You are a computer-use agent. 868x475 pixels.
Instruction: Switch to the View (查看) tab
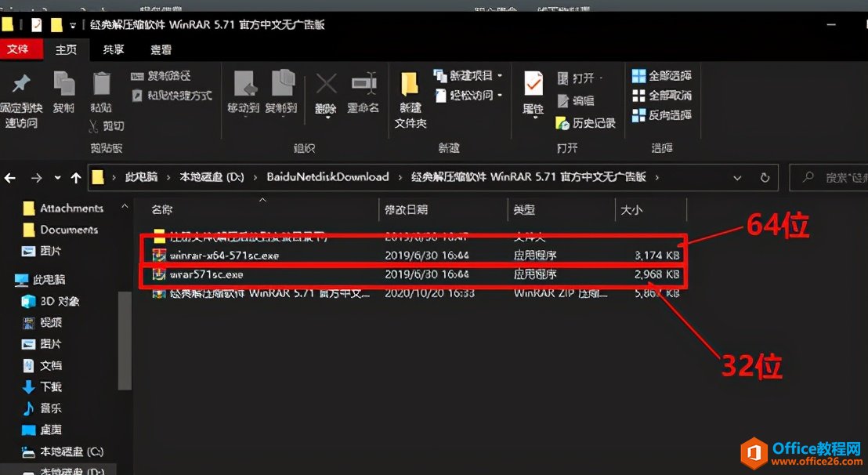tap(161, 49)
